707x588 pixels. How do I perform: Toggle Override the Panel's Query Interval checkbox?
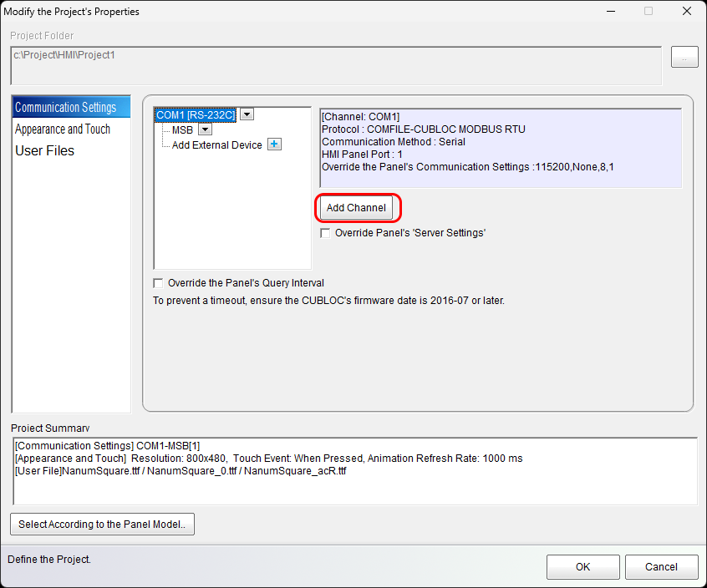coord(159,283)
